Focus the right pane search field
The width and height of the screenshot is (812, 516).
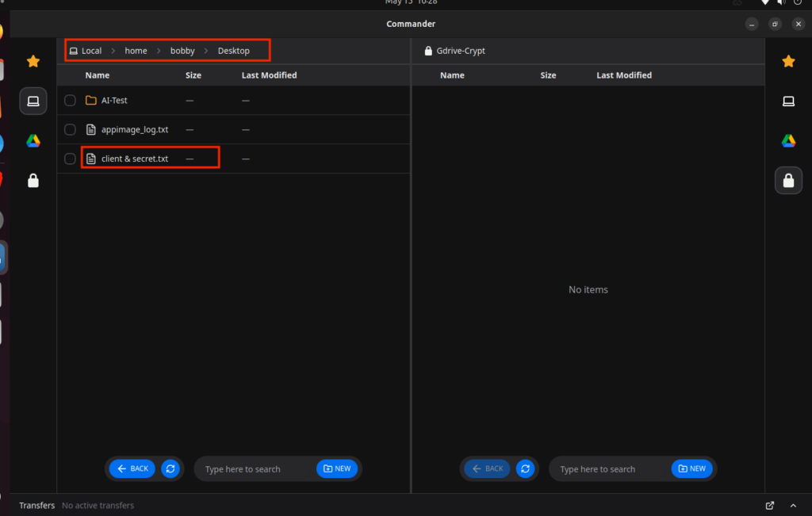[x=610, y=469]
